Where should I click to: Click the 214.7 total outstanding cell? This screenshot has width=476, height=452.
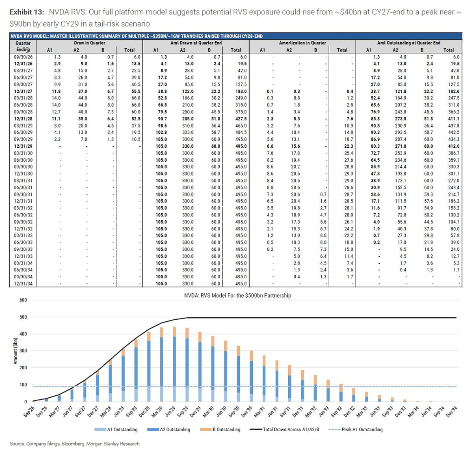point(454,195)
